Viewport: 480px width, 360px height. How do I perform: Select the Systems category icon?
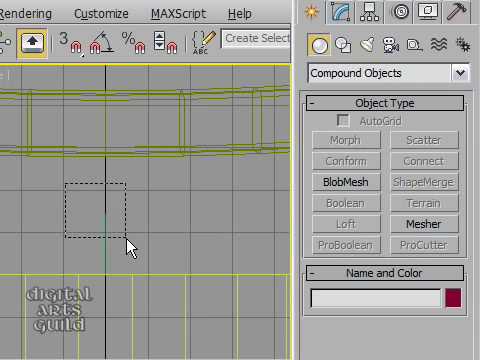pyautogui.click(x=463, y=45)
